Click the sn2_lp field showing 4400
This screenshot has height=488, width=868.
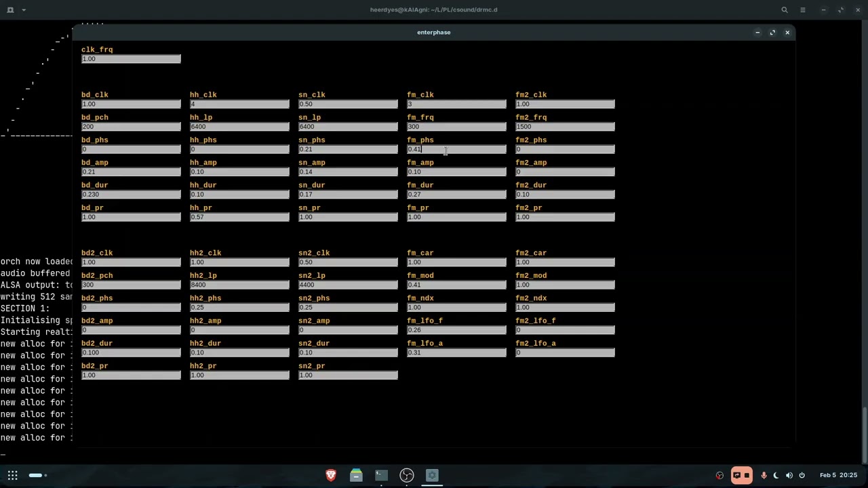[348, 285]
